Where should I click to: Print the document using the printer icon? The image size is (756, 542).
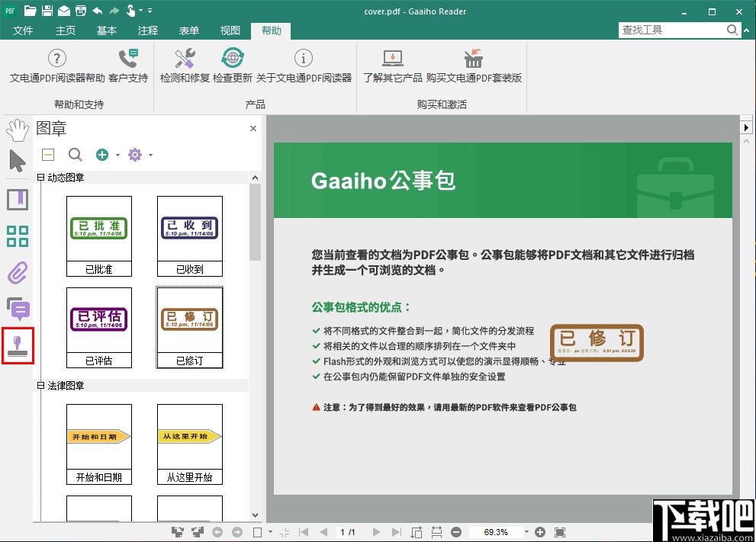pos(81,11)
